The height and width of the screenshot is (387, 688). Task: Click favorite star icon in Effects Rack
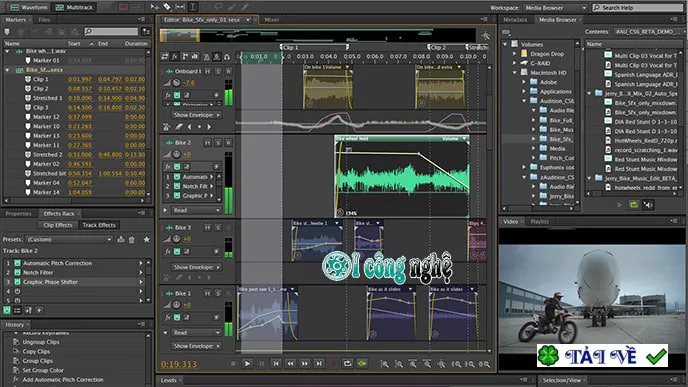(147, 240)
